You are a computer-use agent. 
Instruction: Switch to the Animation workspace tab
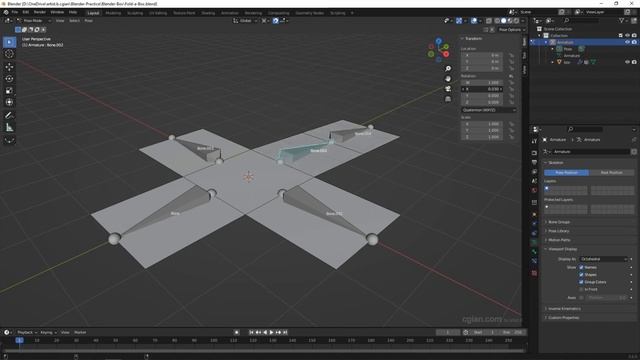[x=229, y=13]
